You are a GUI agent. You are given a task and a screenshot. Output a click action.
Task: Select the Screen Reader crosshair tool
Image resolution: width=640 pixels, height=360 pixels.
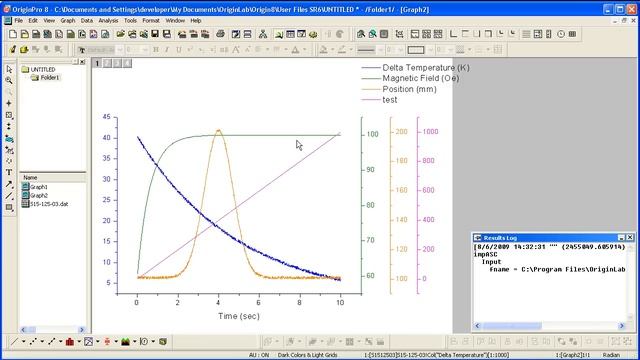[9, 104]
